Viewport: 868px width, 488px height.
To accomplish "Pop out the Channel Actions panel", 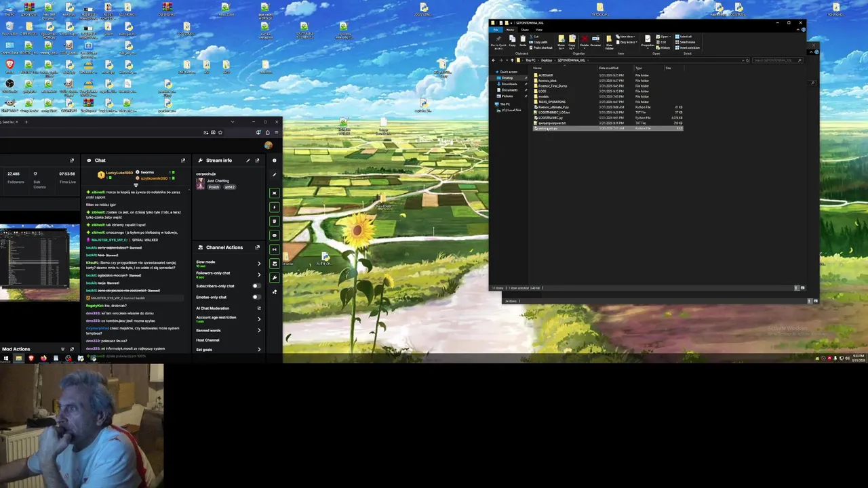I will 257,247.
